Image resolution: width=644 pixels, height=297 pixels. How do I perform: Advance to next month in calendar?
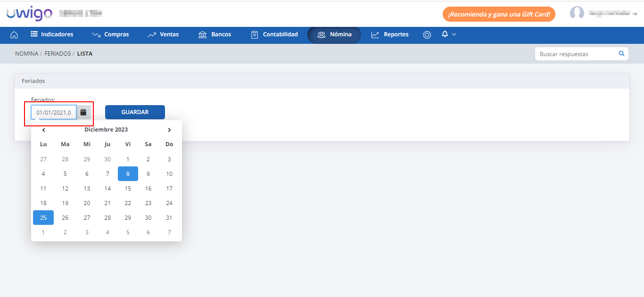[x=169, y=130]
